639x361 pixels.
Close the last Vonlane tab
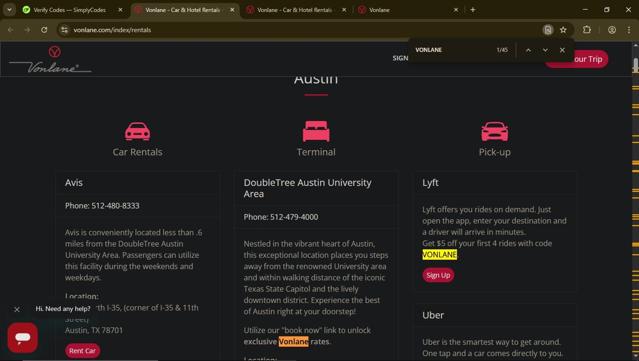pyautogui.click(x=456, y=10)
